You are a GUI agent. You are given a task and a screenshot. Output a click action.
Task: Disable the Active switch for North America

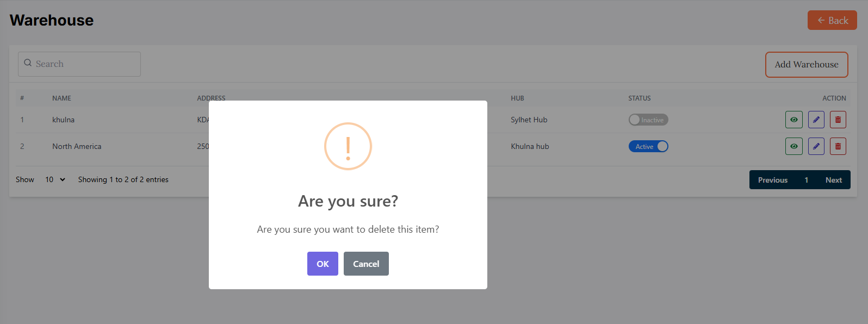click(648, 146)
